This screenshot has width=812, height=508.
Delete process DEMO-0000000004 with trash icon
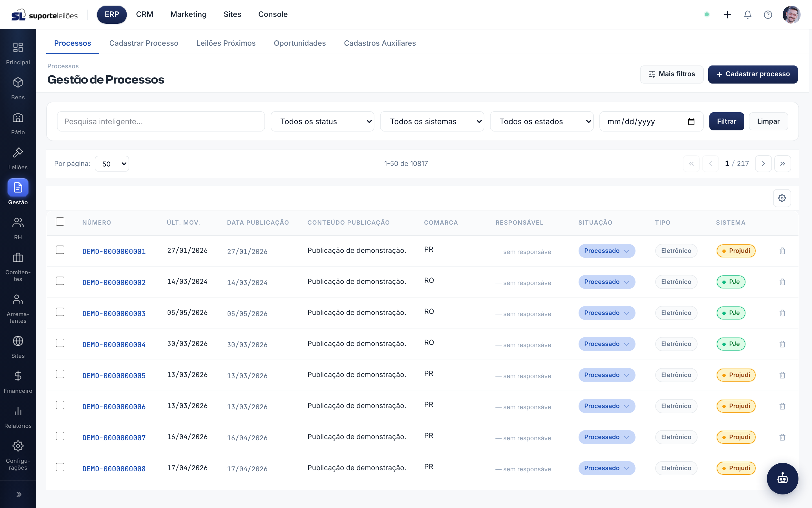tap(782, 344)
